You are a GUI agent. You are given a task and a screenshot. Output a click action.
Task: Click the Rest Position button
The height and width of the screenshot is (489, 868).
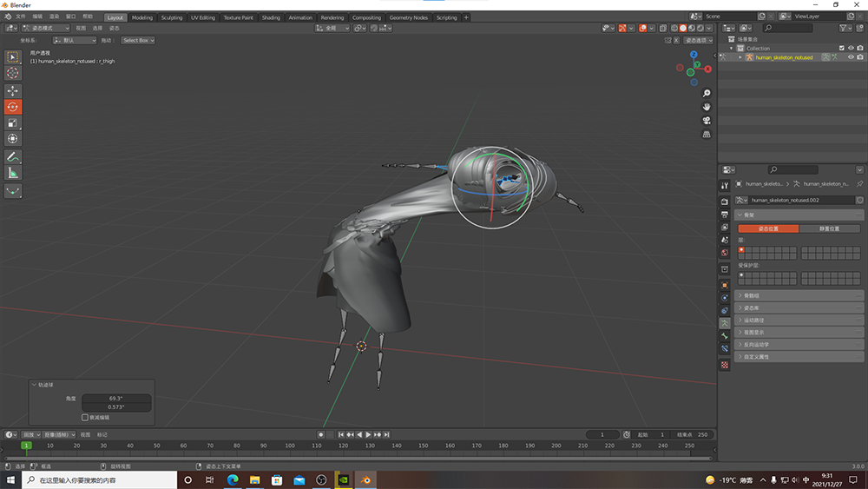pyautogui.click(x=830, y=228)
